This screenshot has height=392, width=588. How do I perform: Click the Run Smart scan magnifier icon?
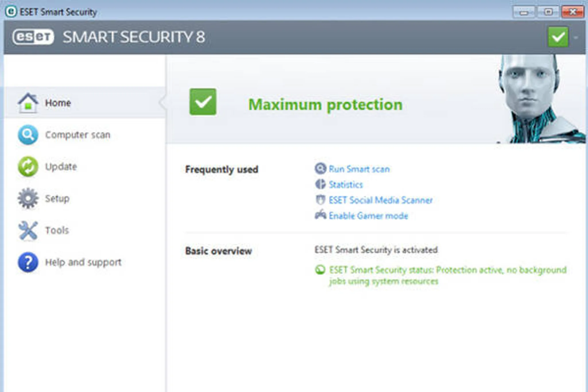[x=320, y=169]
